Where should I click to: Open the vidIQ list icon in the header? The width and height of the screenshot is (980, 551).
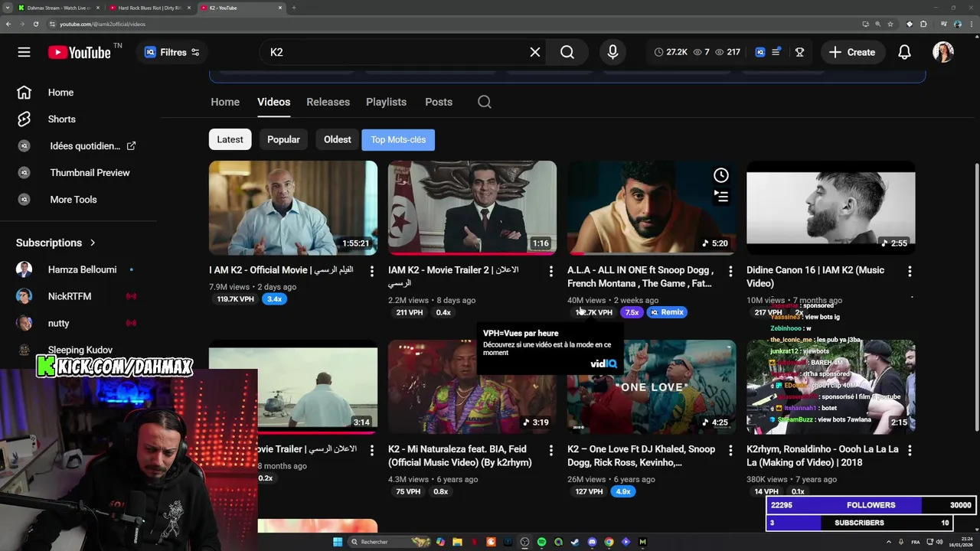[x=776, y=52]
